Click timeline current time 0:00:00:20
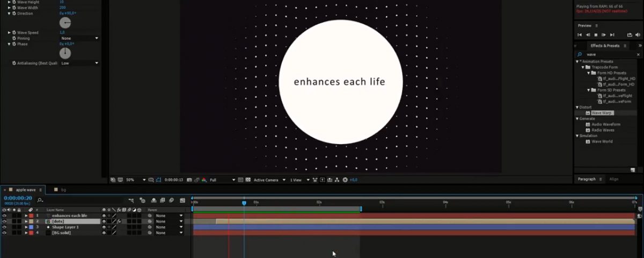The width and height of the screenshot is (644, 258). [18, 198]
